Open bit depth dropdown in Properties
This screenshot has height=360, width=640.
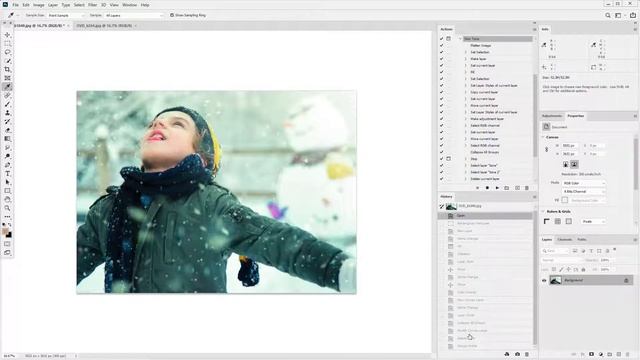click(x=584, y=191)
